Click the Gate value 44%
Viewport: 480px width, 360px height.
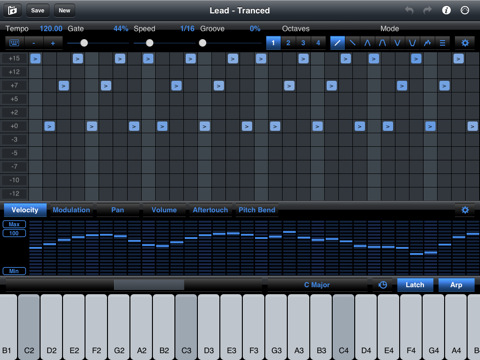[x=121, y=29]
